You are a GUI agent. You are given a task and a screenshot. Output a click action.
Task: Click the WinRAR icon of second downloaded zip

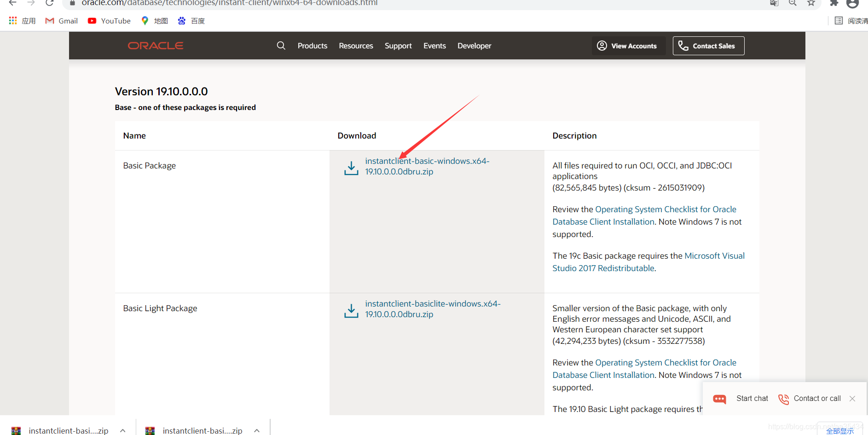[150, 431]
